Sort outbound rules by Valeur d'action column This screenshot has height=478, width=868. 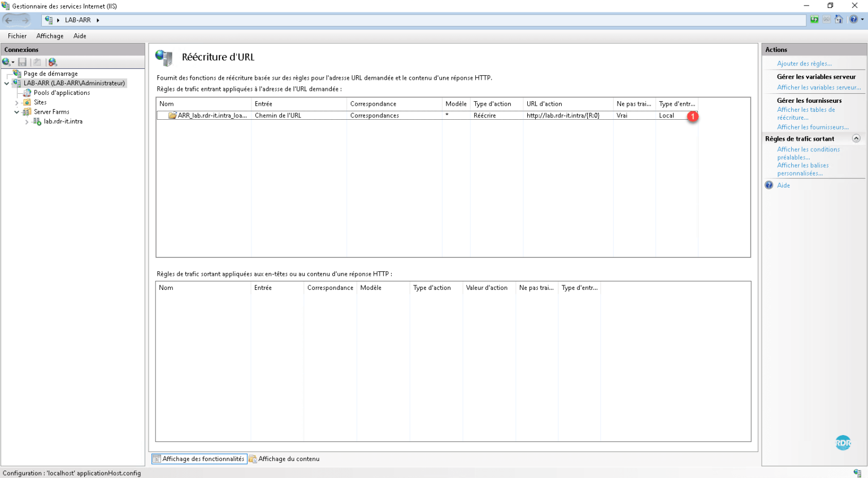coord(489,288)
